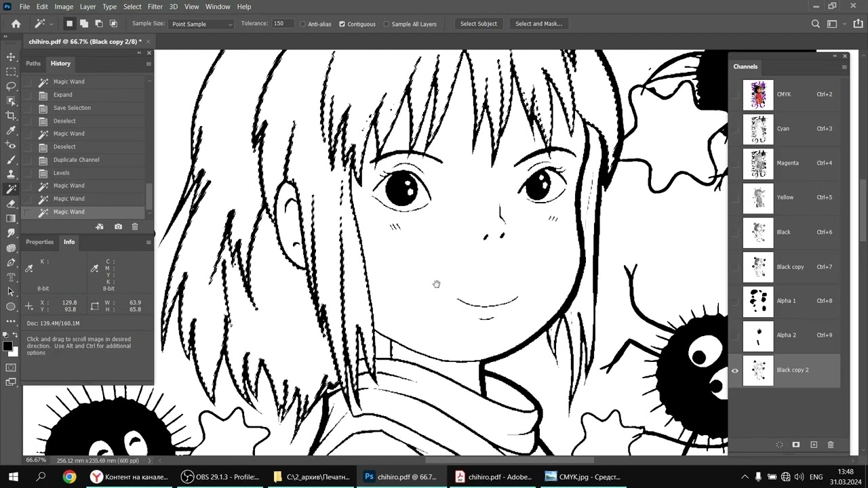Show the Cyan channel
Viewport: 868px width, 488px height.
[734, 129]
